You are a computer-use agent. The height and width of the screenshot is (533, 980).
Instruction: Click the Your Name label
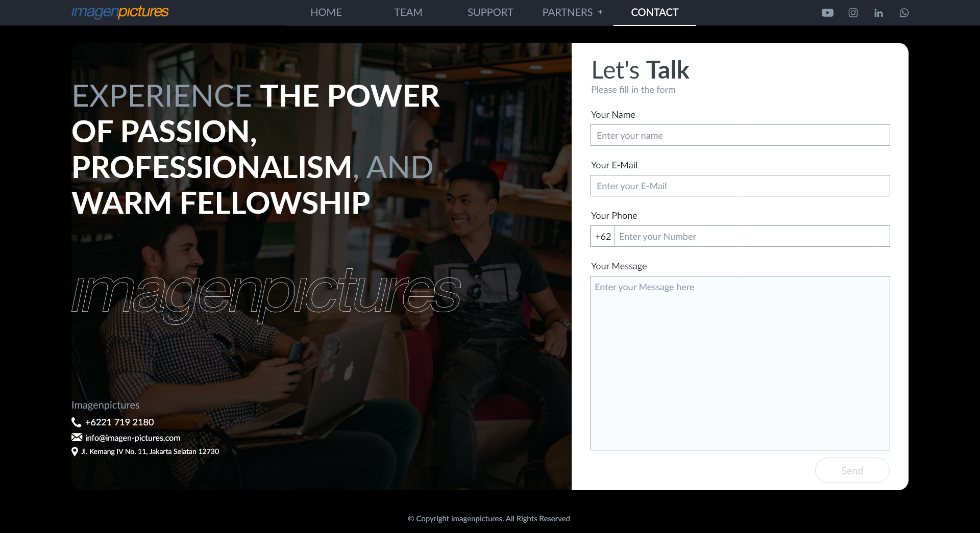tap(613, 115)
